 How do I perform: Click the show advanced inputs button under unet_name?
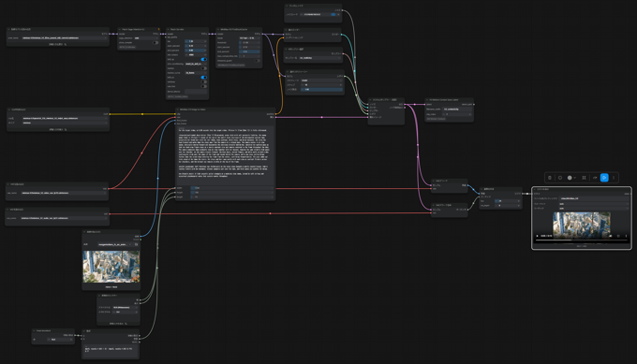coord(57,44)
